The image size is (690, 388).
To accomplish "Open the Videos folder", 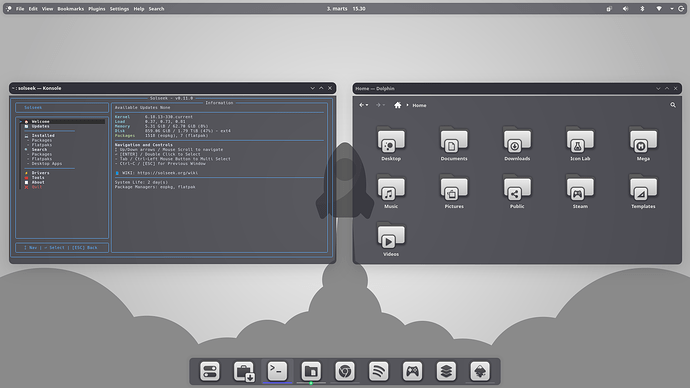I will point(391,239).
